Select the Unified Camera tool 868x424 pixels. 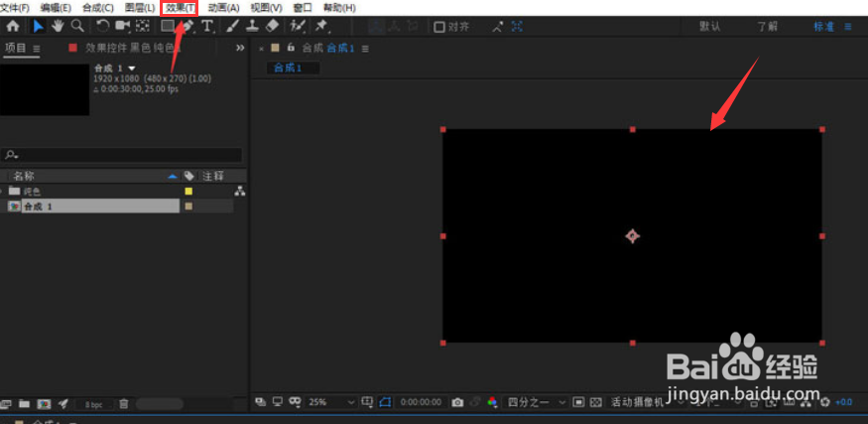click(122, 26)
